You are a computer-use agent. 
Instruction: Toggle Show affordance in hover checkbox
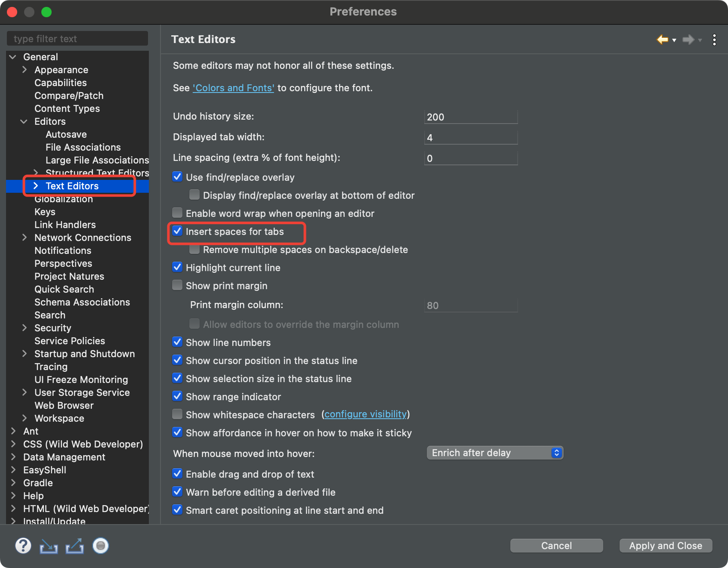pyautogui.click(x=177, y=432)
